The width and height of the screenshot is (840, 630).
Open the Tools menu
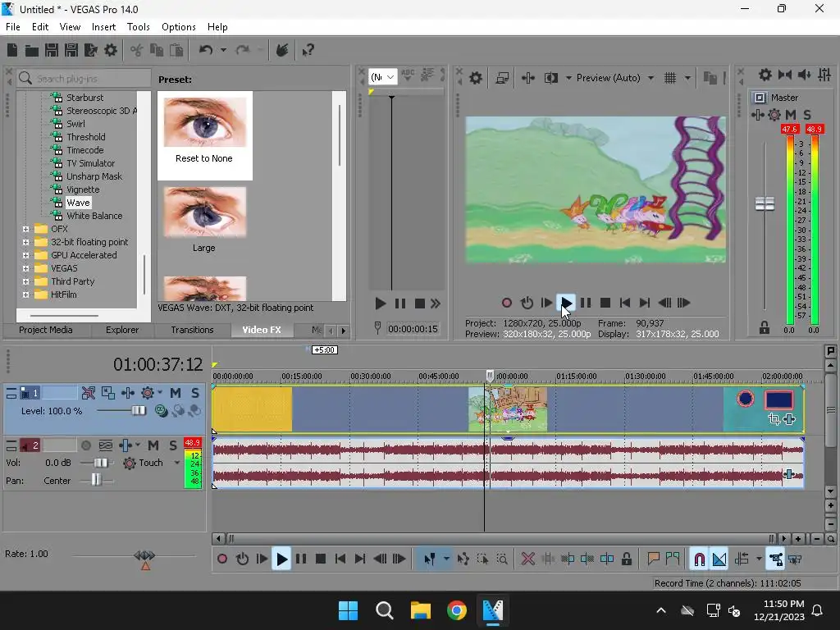(x=138, y=27)
